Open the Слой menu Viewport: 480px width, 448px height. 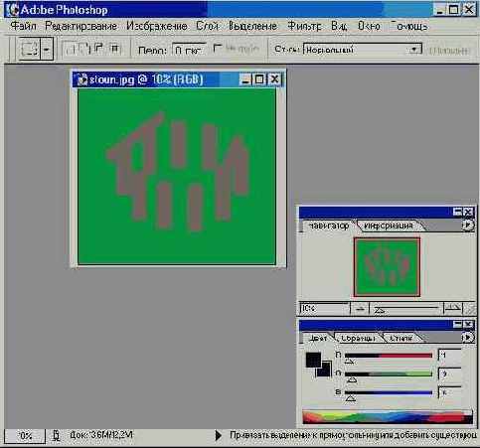207,26
